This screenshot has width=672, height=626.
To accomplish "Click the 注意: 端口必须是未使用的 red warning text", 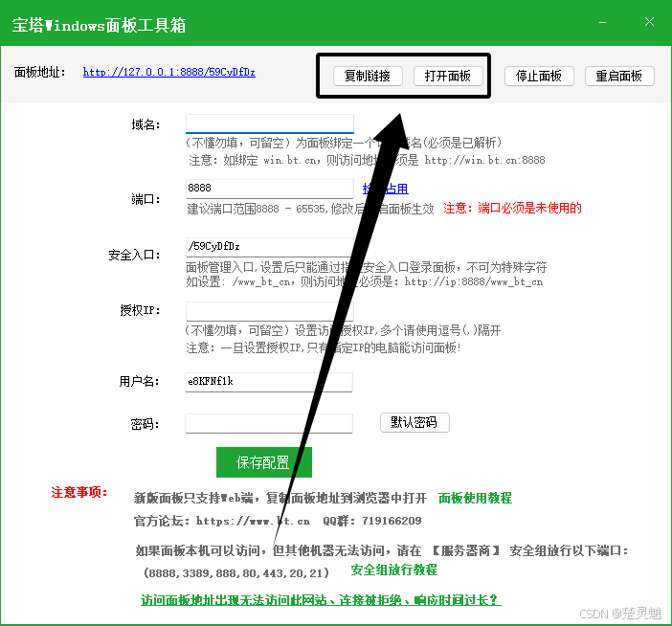I will click(x=512, y=209).
